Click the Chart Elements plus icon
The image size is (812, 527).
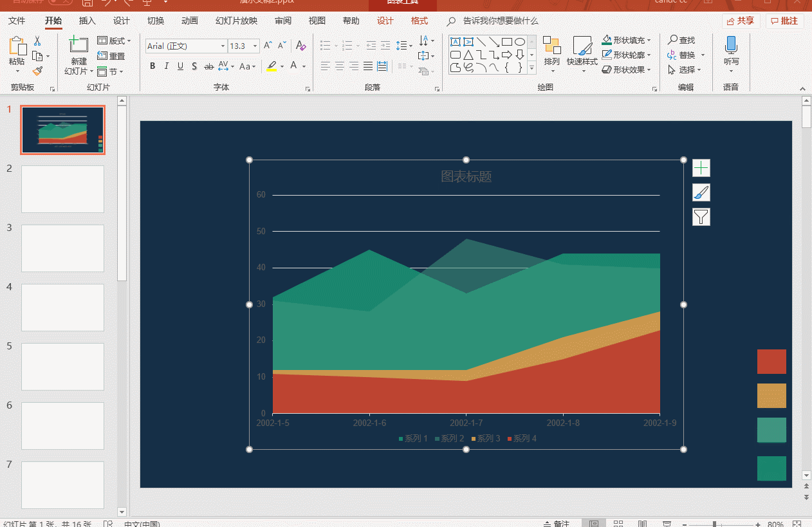[701, 168]
